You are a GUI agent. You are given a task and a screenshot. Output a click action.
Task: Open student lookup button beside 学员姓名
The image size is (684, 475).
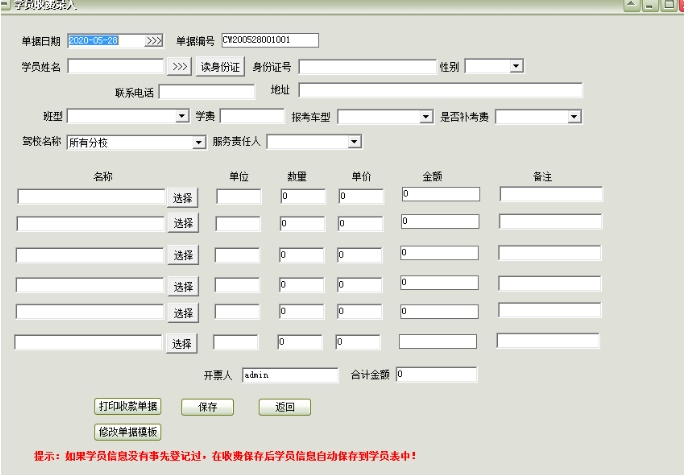(x=179, y=67)
